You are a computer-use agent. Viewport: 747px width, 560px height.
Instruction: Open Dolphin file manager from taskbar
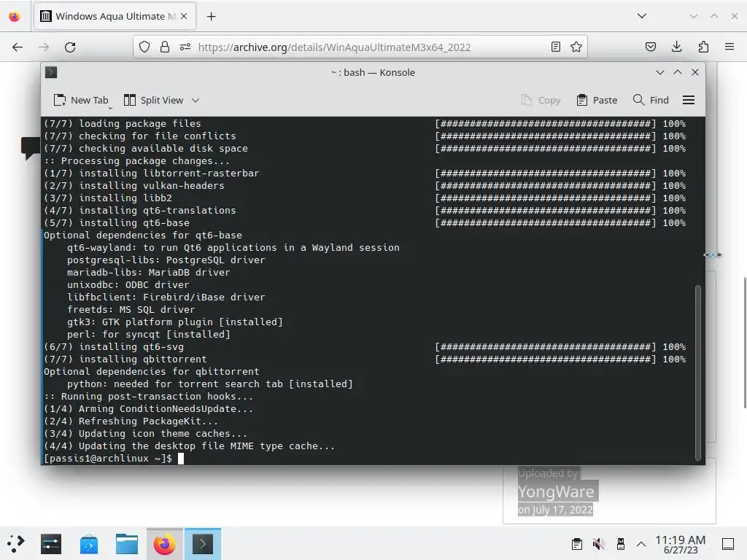click(127, 544)
